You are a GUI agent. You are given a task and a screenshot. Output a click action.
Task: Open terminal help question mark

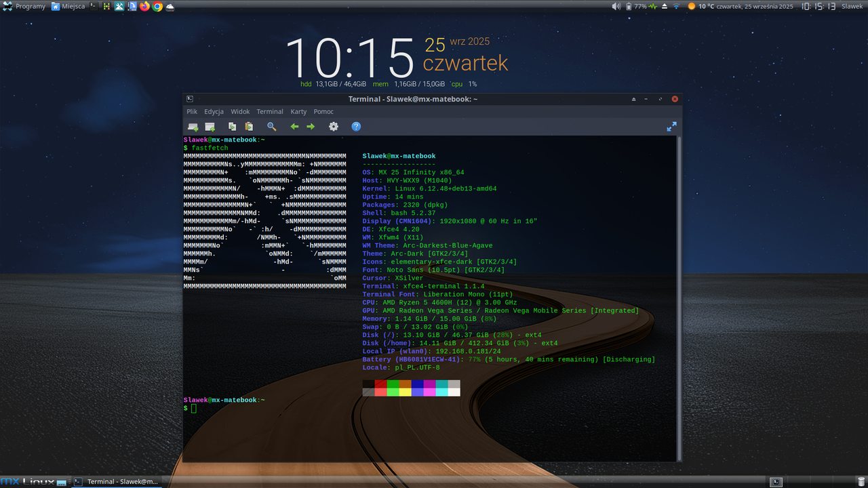356,127
